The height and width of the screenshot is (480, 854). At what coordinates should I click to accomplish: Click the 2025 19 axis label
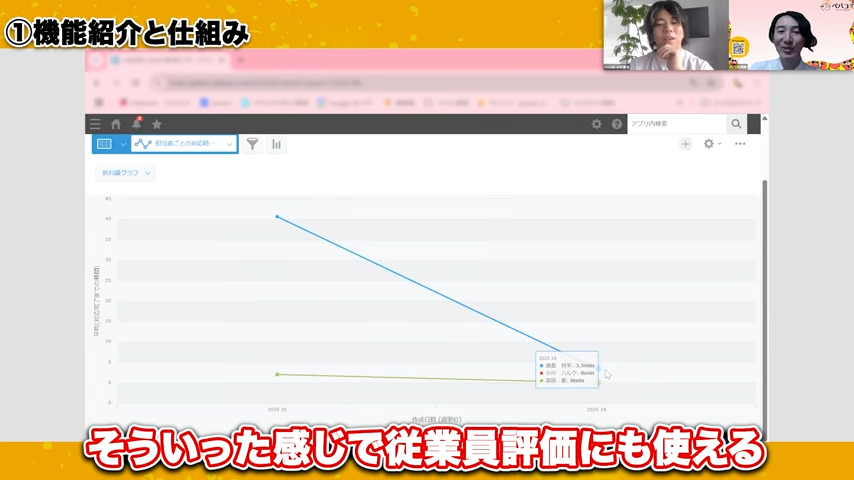pos(596,409)
